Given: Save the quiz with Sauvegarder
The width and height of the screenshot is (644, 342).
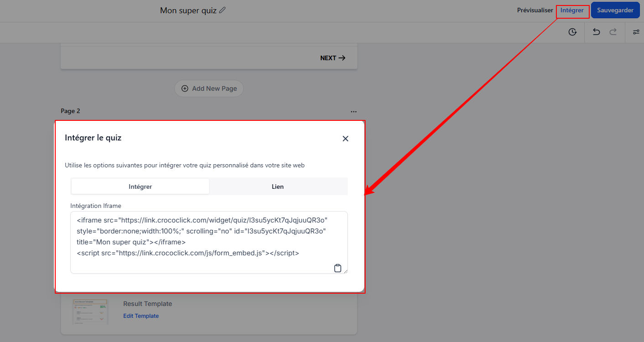Looking at the screenshot, I should [x=615, y=10].
